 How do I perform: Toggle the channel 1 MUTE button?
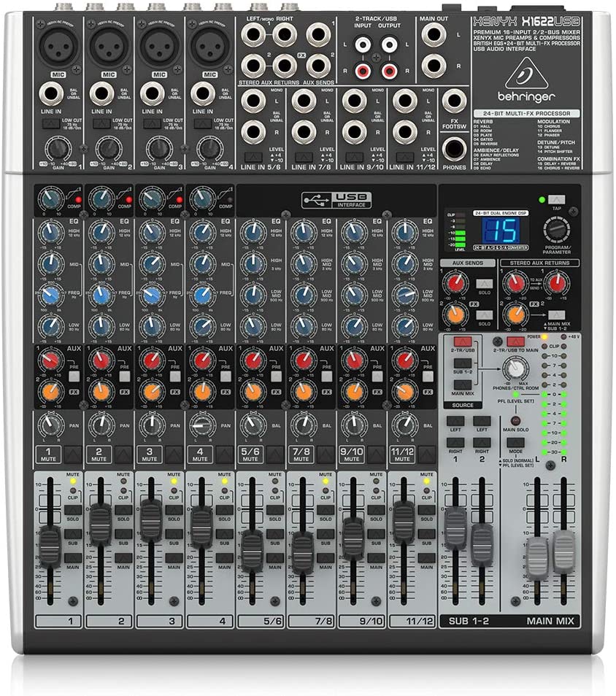click(x=73, y=455)
